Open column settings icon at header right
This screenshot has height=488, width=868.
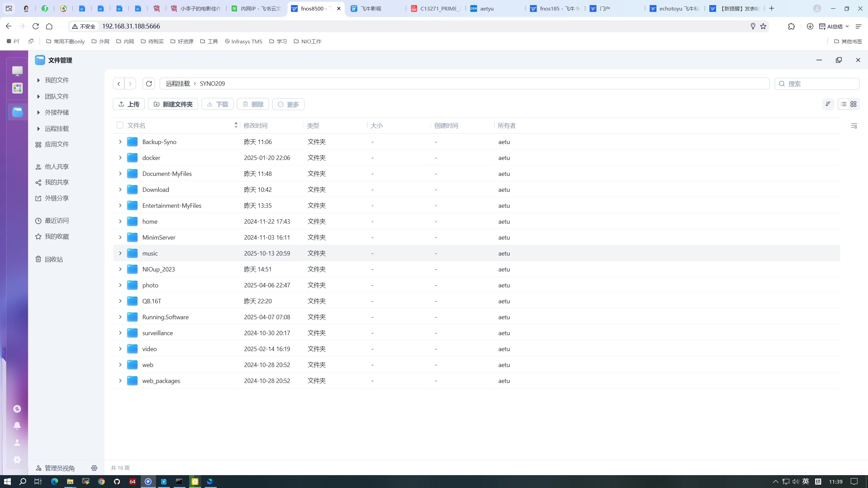[854, 126]
